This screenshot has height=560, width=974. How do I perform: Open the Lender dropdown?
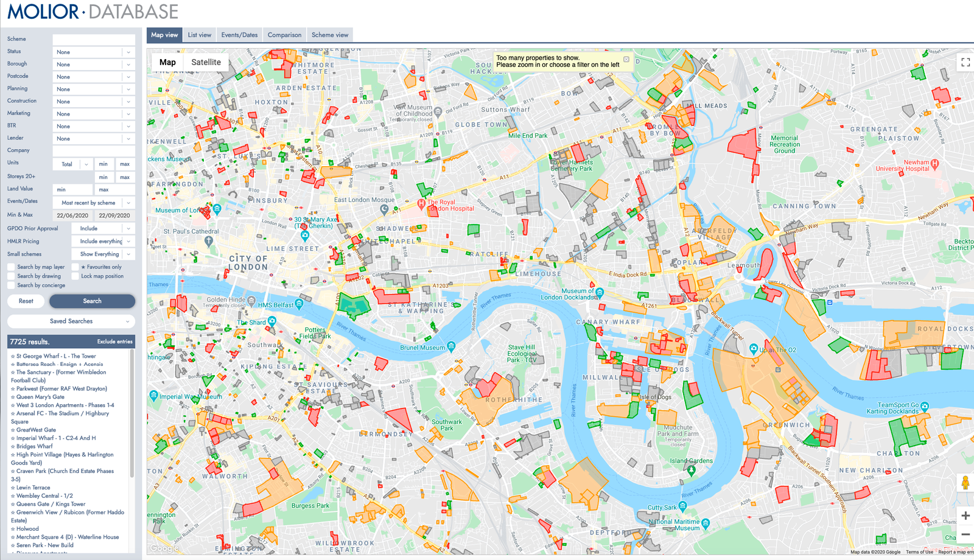click(x=94, y=138)
